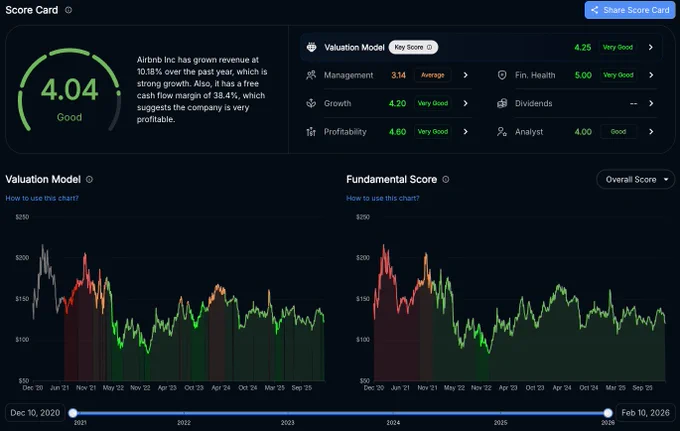
Task: Click the Good badge in Analyst row
Action: point(618,131)
